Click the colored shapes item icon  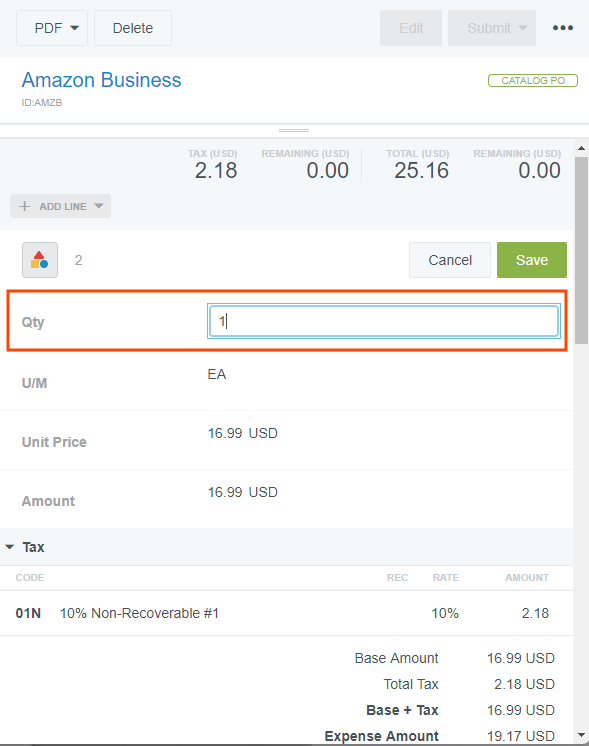(x=40, y=260)
